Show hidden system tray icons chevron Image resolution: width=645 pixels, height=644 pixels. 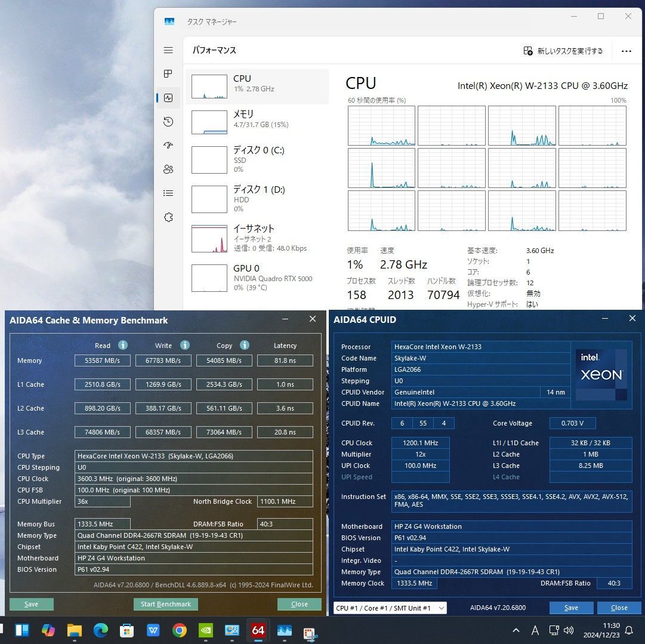(x=516, y=630)
